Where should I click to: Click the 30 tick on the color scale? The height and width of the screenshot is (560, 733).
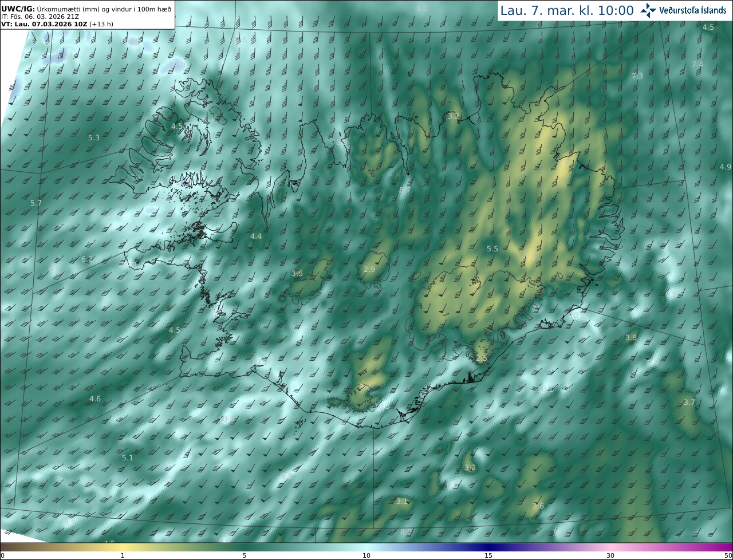point(610,556)
